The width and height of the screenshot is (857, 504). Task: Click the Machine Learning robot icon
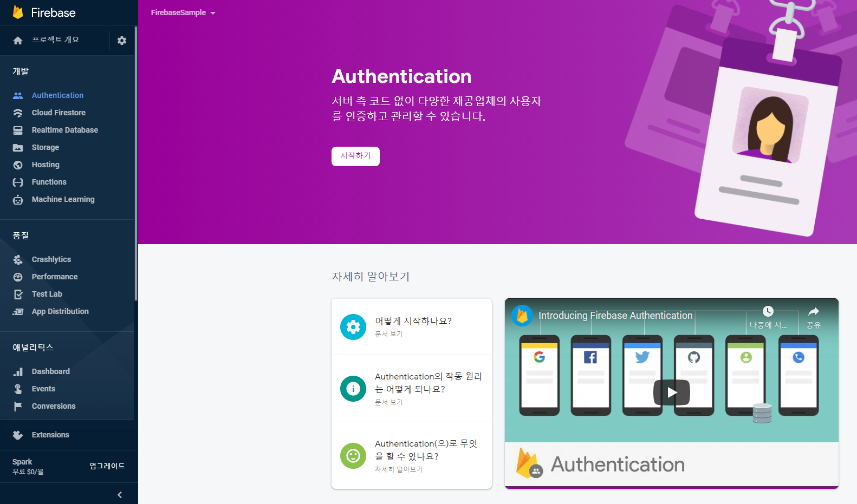tap(18, 200)
